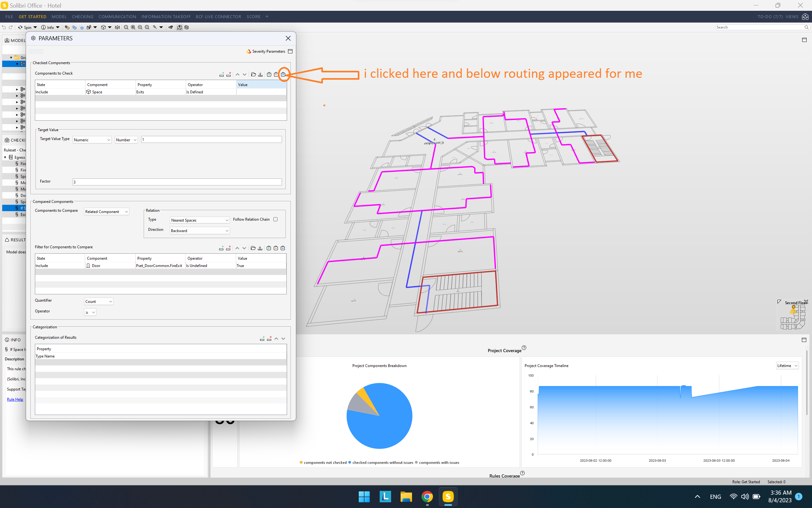Click the target value number field

click(x=211, y=139)
